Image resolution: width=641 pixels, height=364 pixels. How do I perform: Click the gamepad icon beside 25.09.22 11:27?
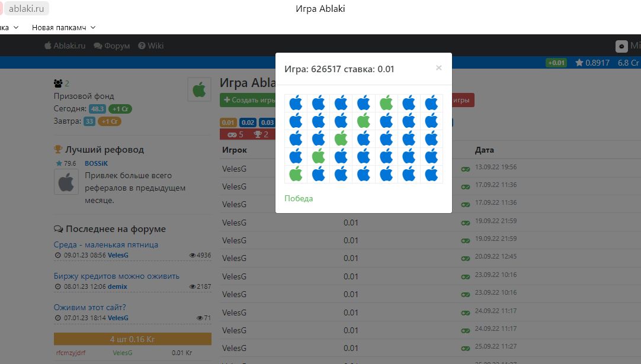pos(465,349)
